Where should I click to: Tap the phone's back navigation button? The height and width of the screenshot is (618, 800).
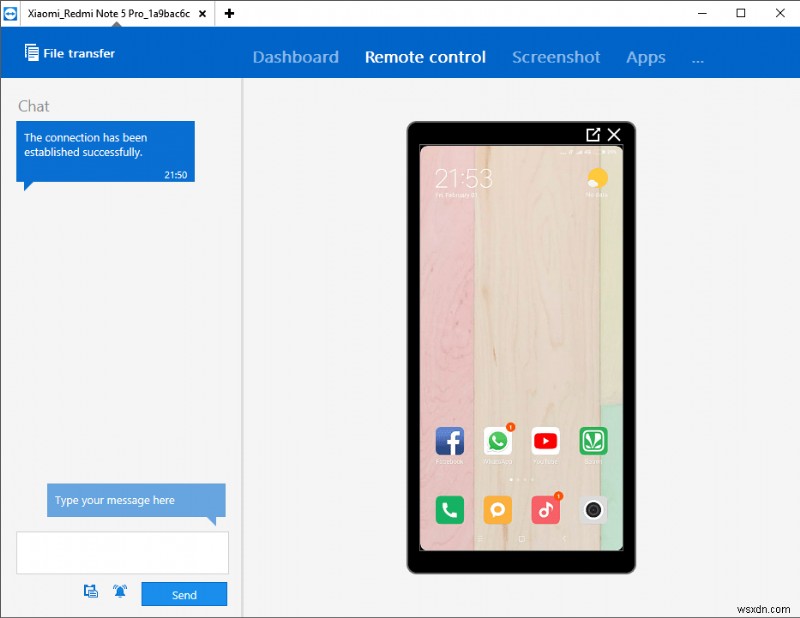564,539
